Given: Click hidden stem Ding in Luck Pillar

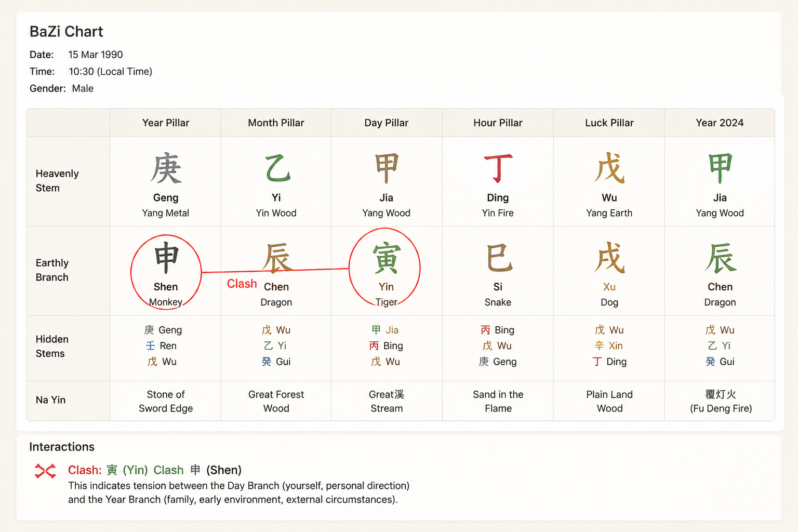Looking at the screenshot, I should tap(609, 362).
